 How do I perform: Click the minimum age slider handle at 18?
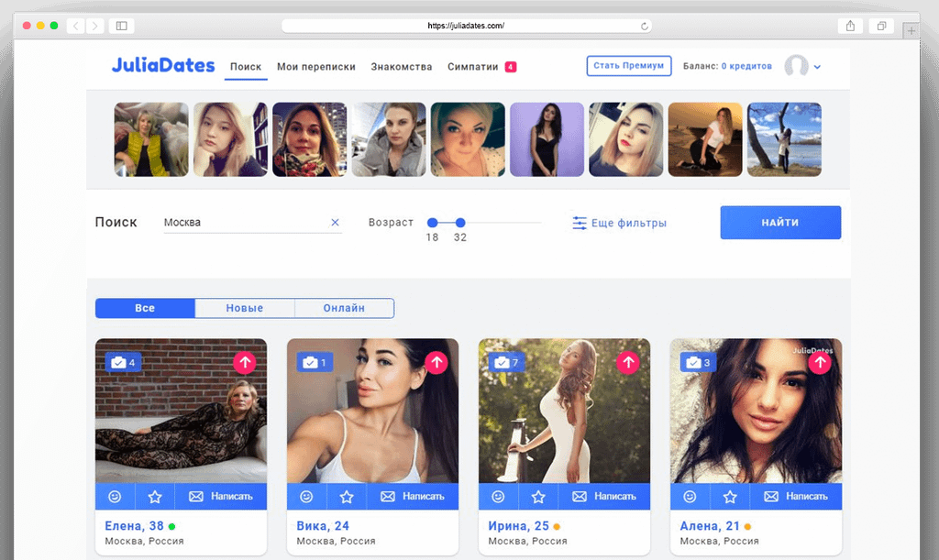point(433,223)
